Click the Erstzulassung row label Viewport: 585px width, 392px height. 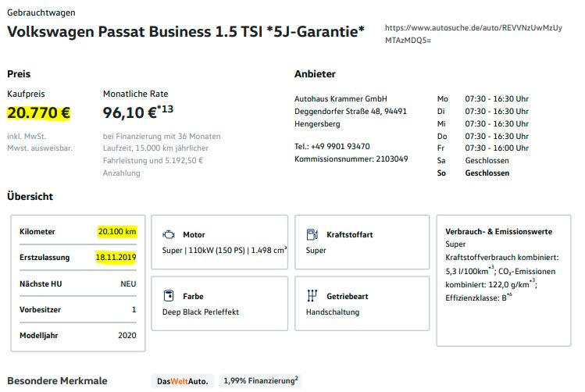tap(45, 258)
